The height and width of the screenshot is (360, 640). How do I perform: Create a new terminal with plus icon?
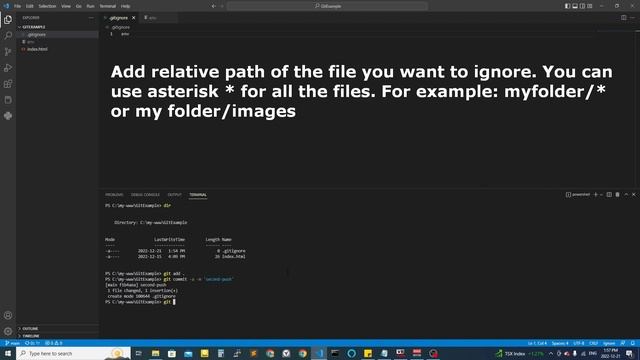coord(596,195)
